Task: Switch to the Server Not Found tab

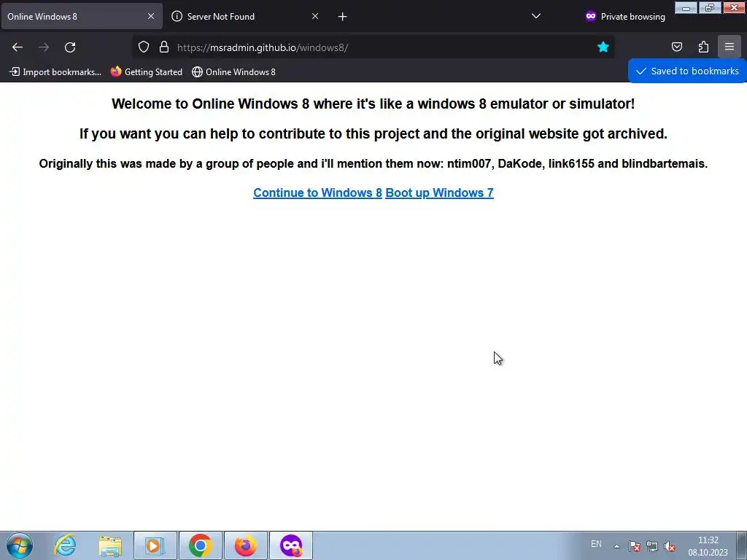Action: point(246,17)
